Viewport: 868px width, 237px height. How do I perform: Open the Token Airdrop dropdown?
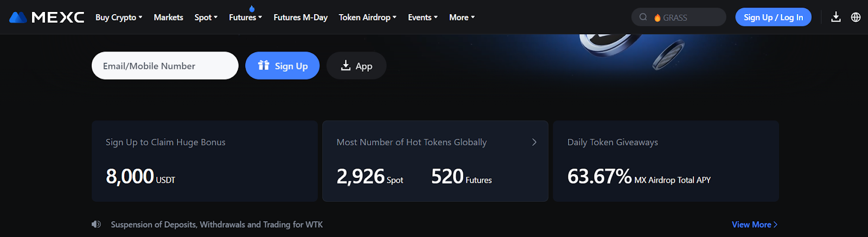pos(368,17)
